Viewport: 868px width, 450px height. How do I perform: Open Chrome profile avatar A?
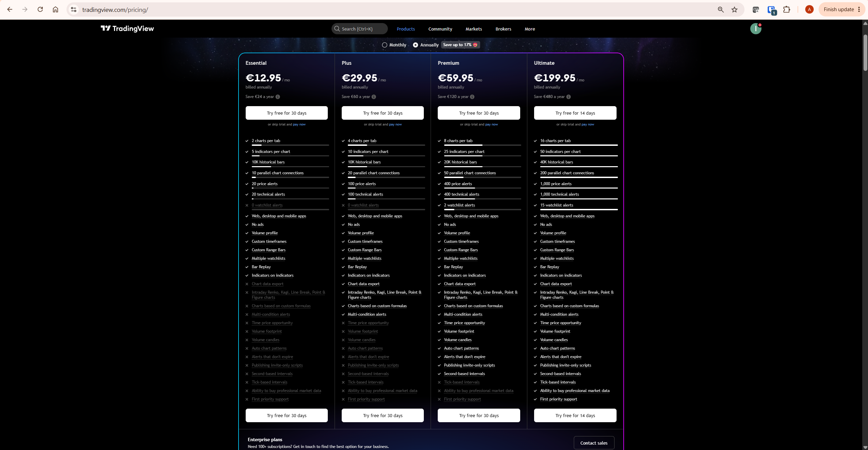coord(809,9)
